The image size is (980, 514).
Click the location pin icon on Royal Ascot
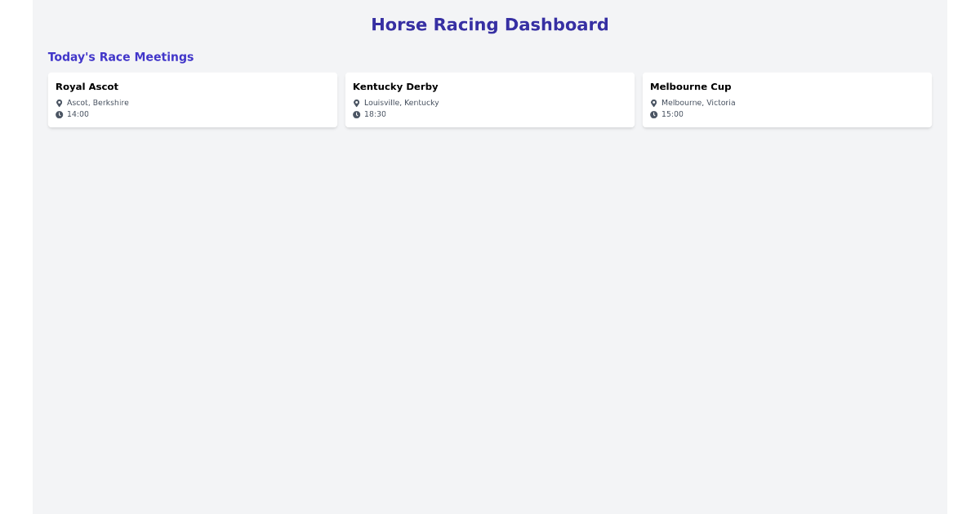tap(58, 103)
